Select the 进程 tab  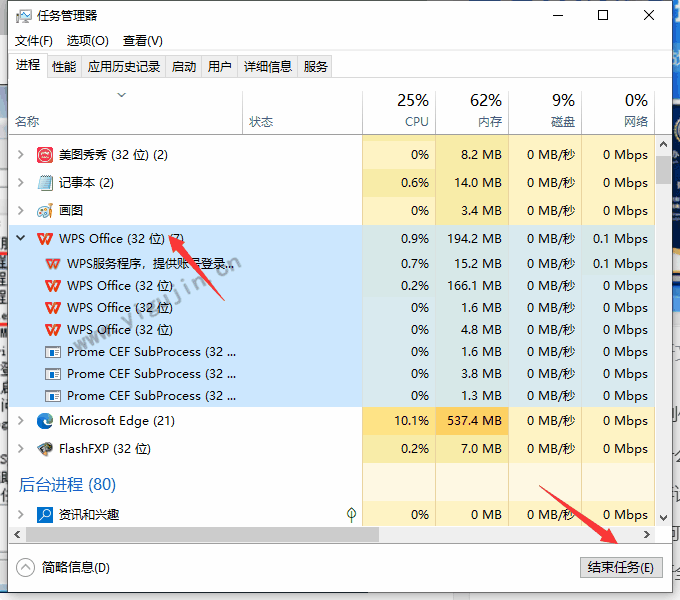point(28,65)
